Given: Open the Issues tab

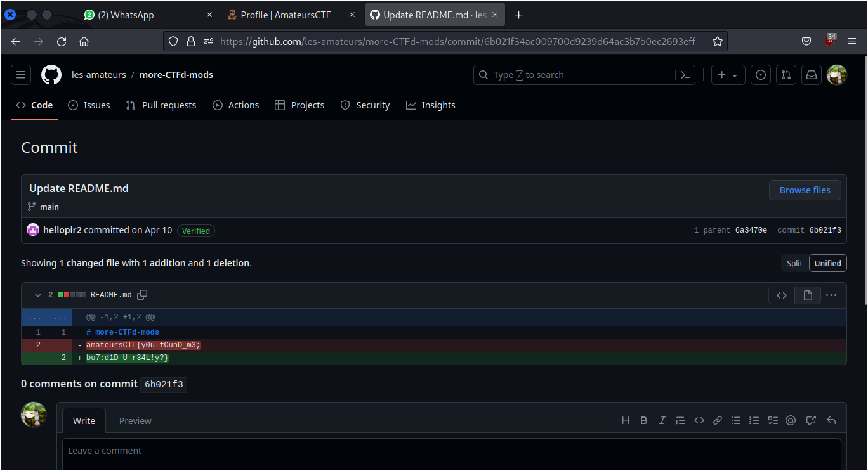Looking at the screenshot, I should coord(89,105).
